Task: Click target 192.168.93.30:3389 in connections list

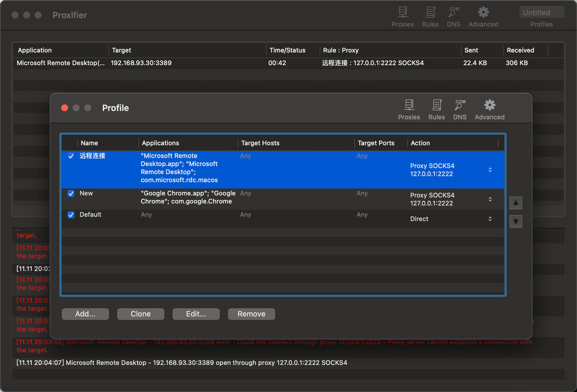Action: pos(141,63)
